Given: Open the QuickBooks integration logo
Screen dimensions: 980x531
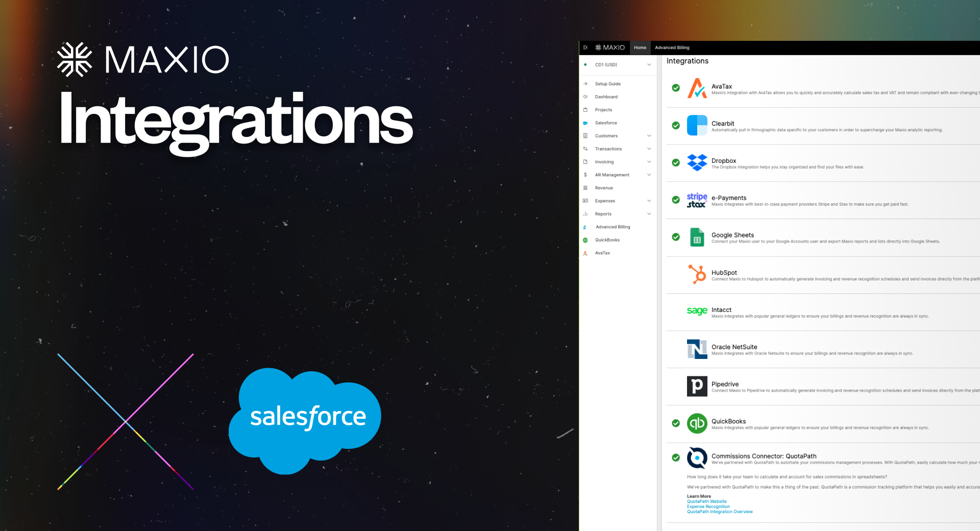Looking at the screenshot, I should [x=697, y=423].
